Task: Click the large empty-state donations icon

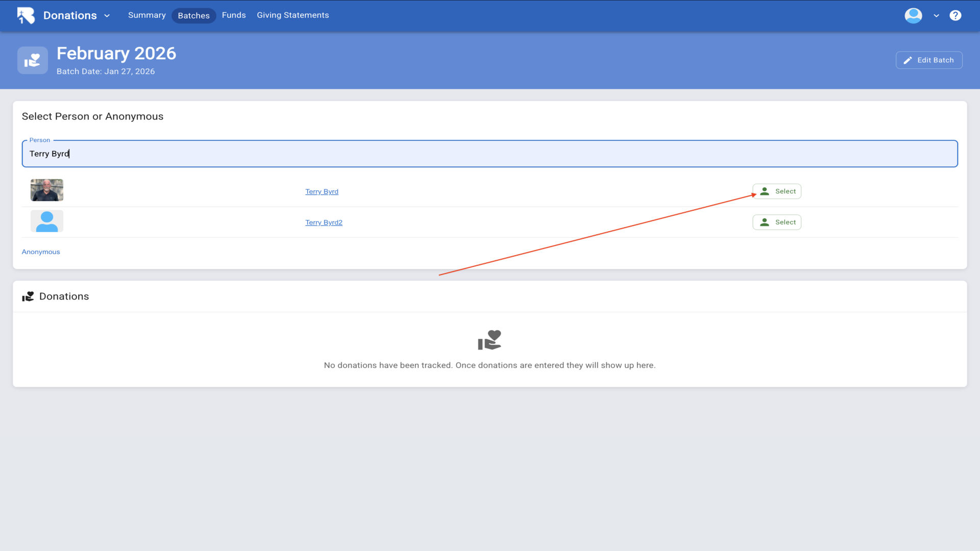Action: coord(489,340)
